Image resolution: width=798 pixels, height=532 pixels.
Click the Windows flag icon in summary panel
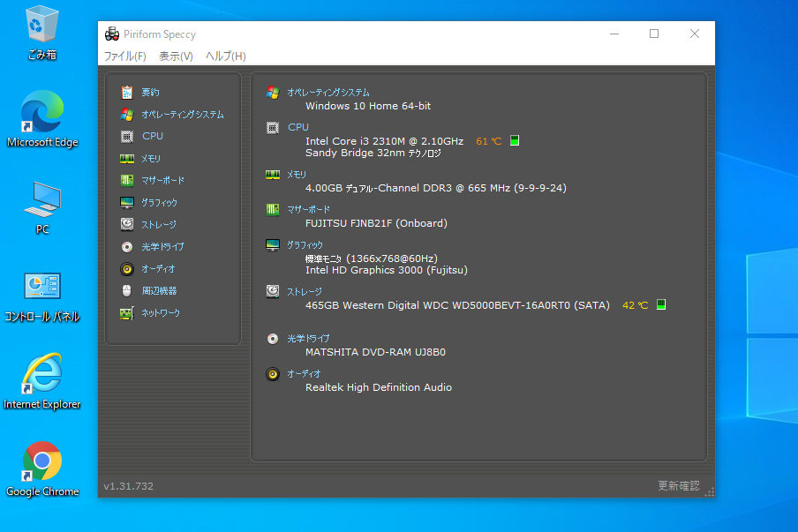tap(273, 93)
